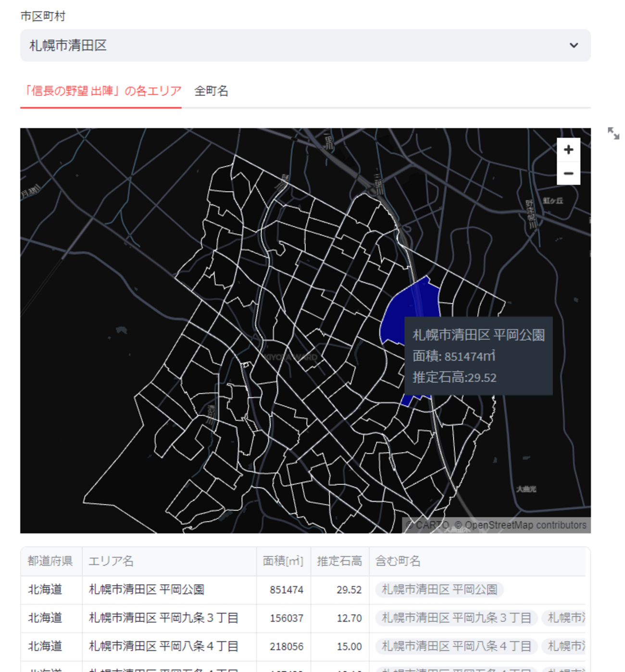The height and width of the screenshot is (672, 625).
Task: Zoom in on the map
Action: [568, 150]
